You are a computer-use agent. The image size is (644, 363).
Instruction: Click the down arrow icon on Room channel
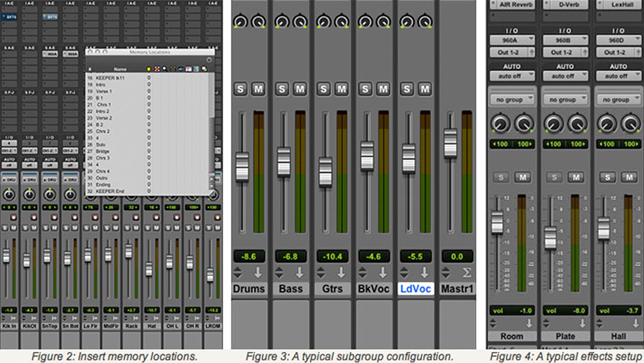pos(529,323)
